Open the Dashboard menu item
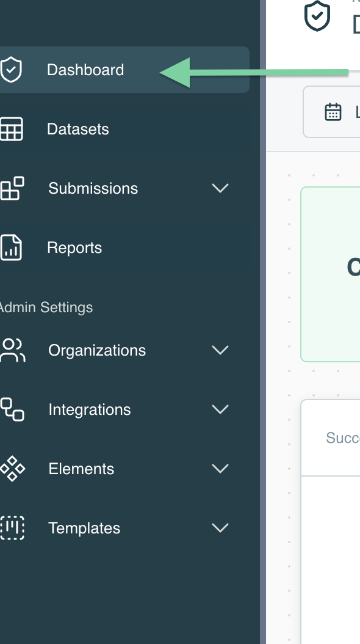This screenshot has width=360, height=644. point(124,70)
